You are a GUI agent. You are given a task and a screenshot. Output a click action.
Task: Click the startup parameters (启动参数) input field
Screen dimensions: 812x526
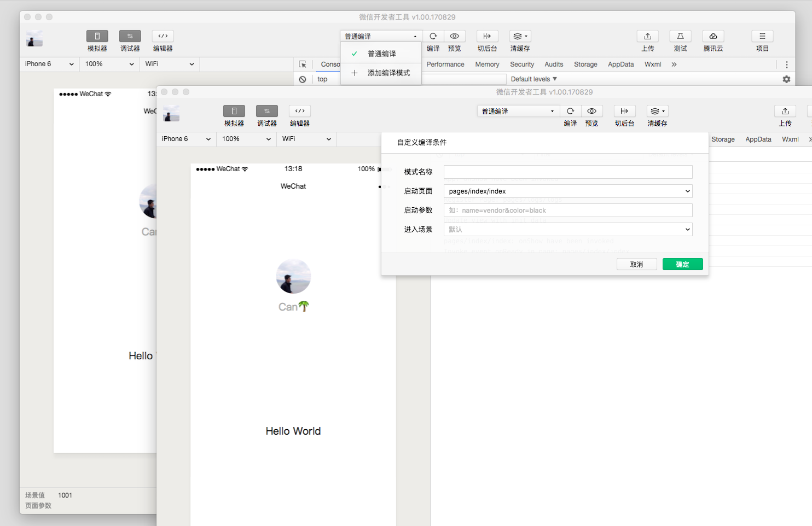point(567,211)
